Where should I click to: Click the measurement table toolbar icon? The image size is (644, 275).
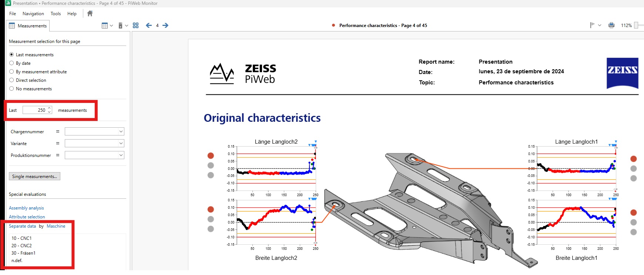pos(105,26)
